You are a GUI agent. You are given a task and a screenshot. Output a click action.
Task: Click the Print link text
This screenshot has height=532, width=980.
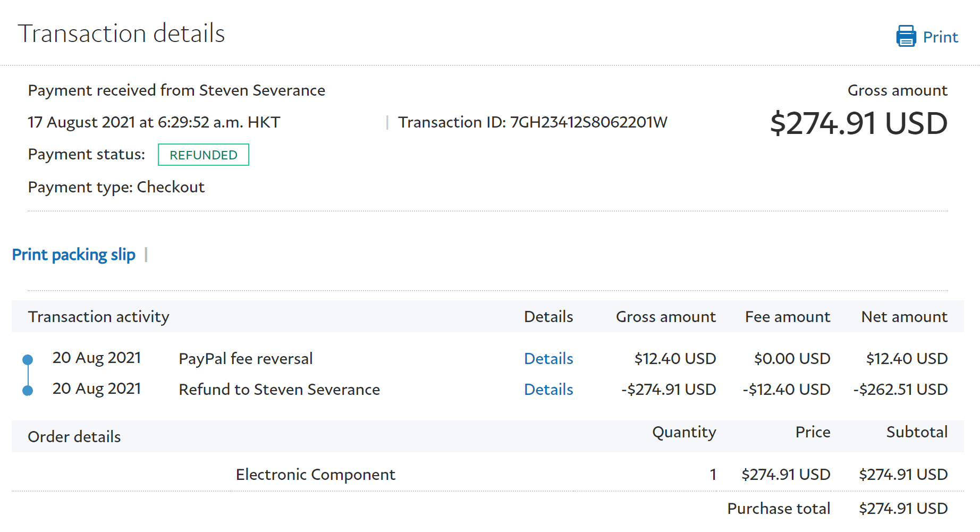[x=940, y=37]
